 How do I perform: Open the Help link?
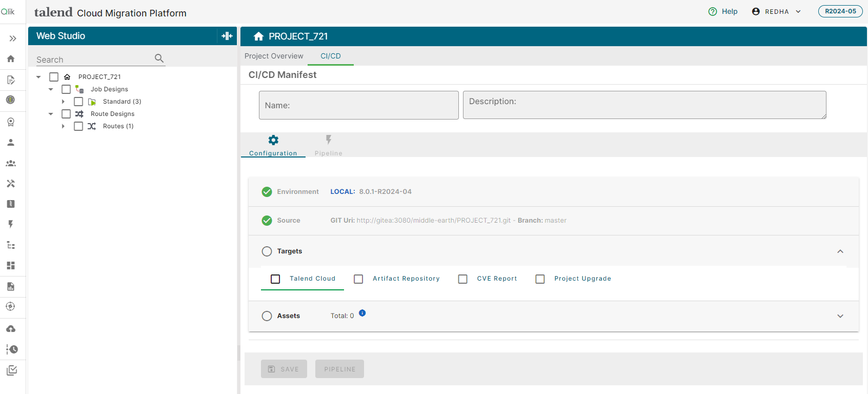point(730,12)
